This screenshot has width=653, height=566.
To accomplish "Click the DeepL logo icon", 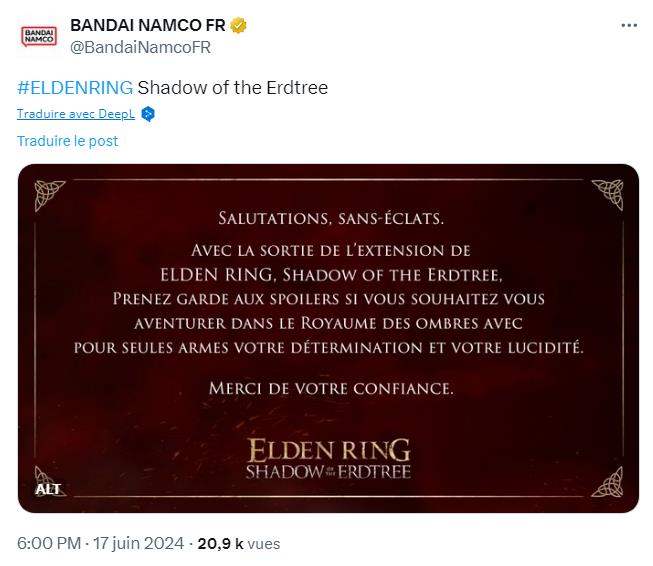I will click(x=148, y=114).
